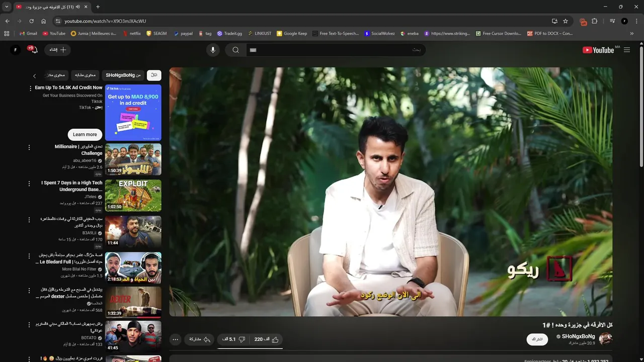Select the 'من SHoNgxBoNg' filter chip

pos(123,75)
